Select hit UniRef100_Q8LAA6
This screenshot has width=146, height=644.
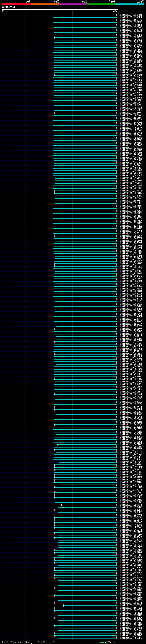click(x=131, y=15)
